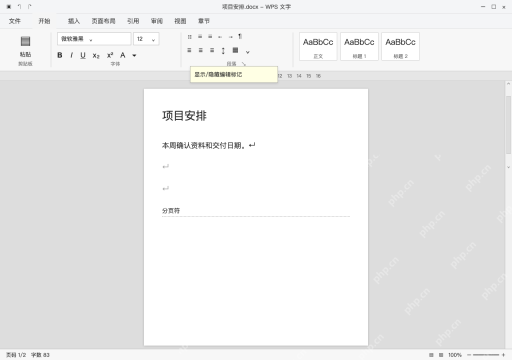Open the line spacing control
Image resolution: width=512 pixels, height=360 pixels.
[x=223, y=51]
